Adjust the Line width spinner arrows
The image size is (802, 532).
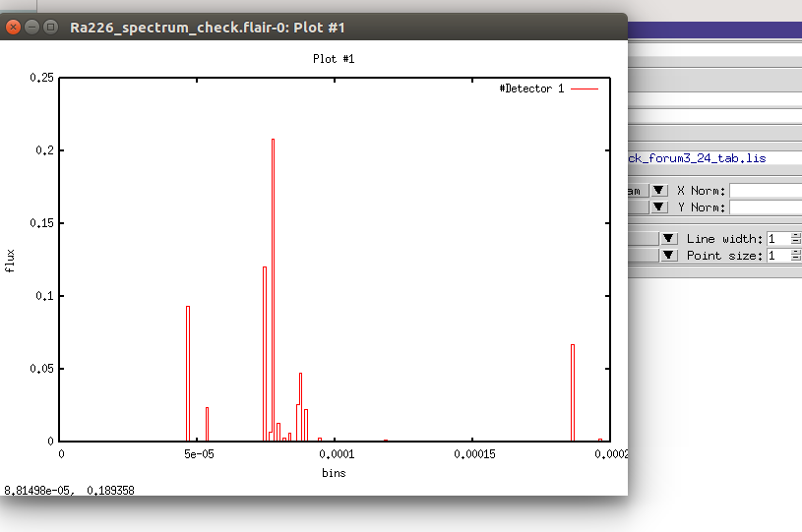(x=796, y=239)
